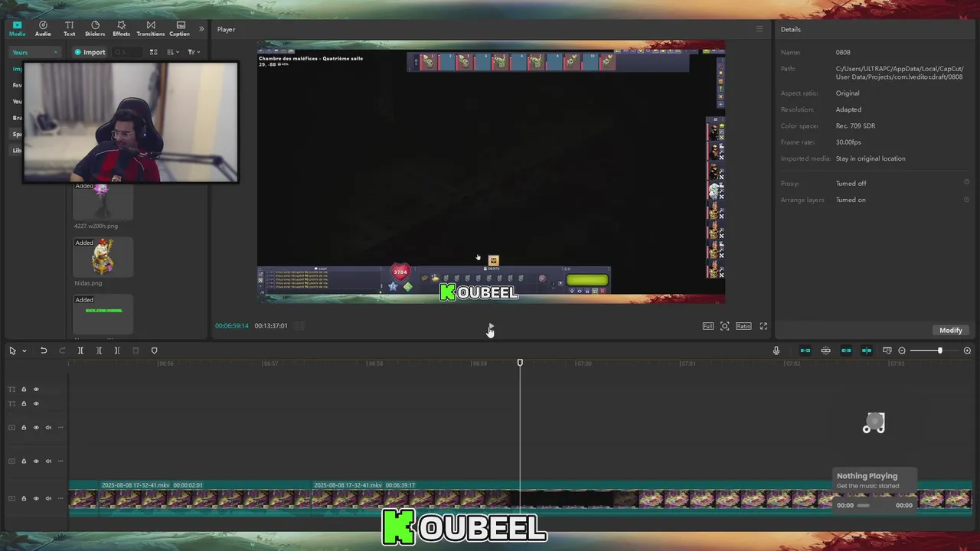Start voiceover recording with microphone icon

point(776,350)
